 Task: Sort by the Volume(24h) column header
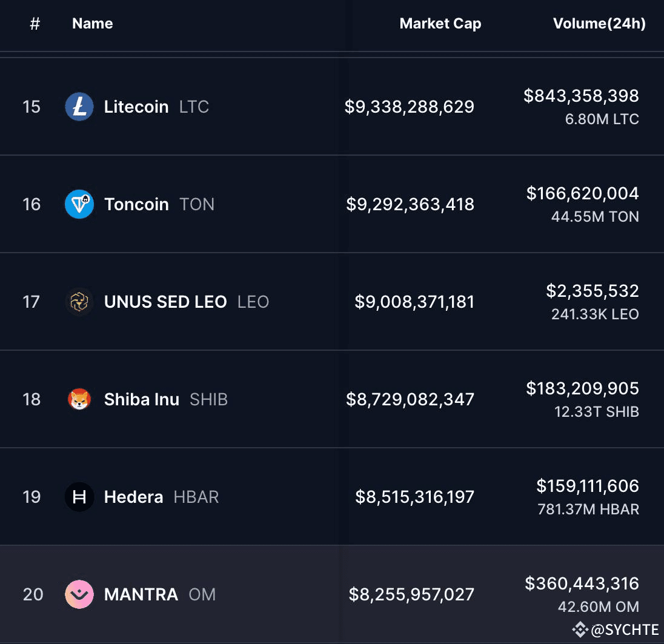599,23
